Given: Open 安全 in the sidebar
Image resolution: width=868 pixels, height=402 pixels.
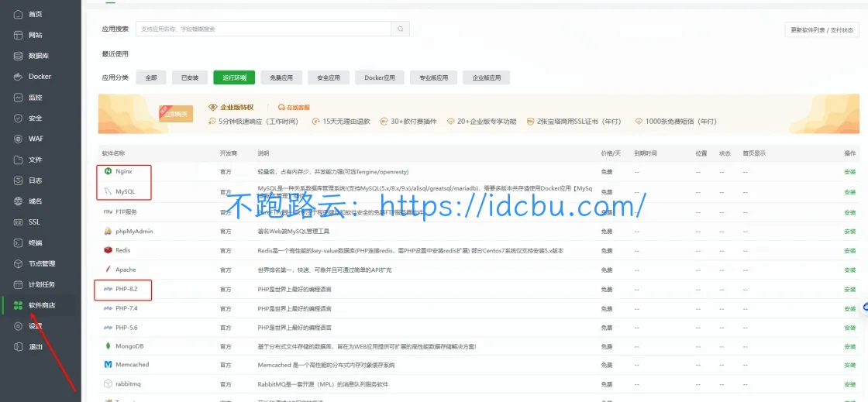Looking at the screenshot, I should 36,118.
